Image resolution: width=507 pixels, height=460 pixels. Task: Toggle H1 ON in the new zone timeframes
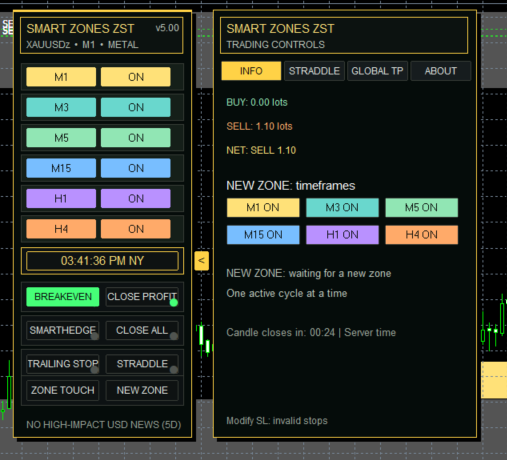tap(342, 235)
